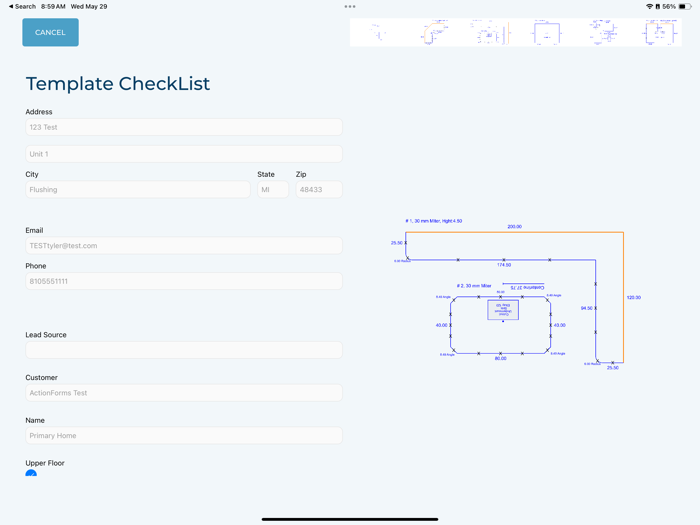
Task: Focus the Customer field ActionForms Test
Action: click(184, 393)
